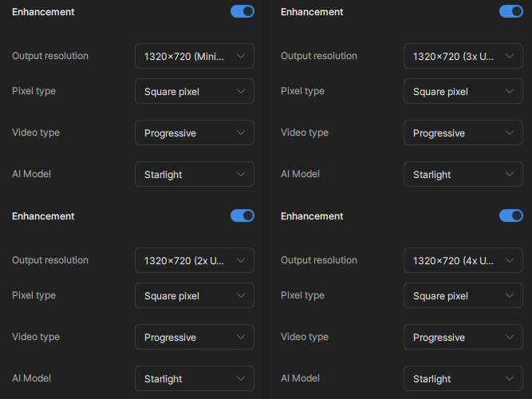
Task: Open Square pixel dropdown in the bottom-right panel
Action: coord(463,295)
